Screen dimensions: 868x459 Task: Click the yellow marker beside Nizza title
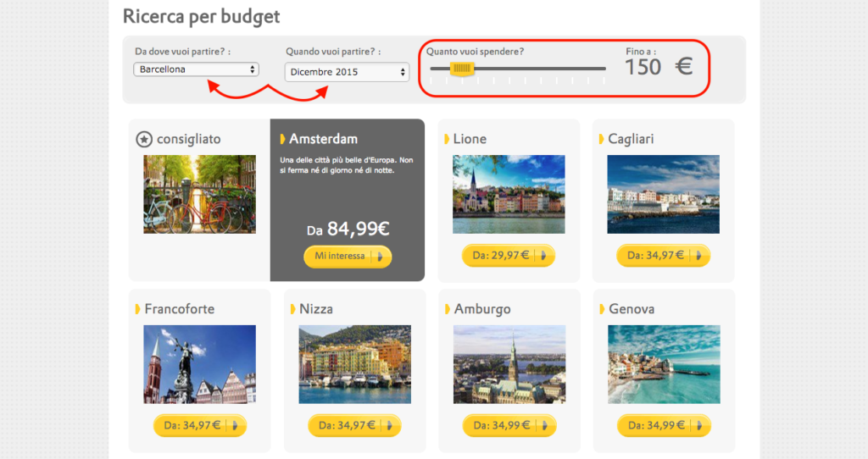[292, 309]
